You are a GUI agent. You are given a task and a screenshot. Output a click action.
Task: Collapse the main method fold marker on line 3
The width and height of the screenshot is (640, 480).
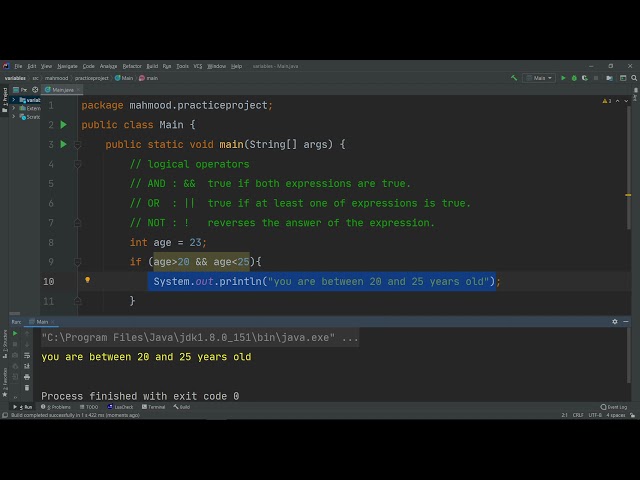78,144
